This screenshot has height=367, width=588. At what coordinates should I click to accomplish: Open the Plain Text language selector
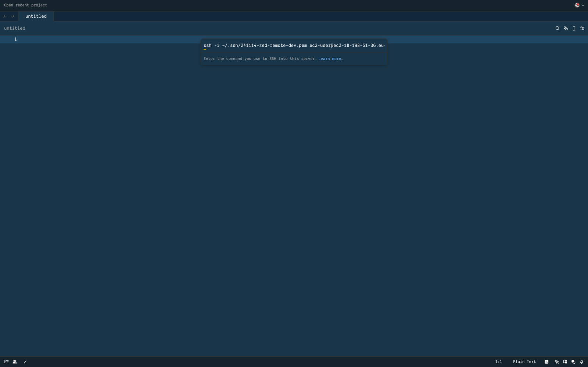pyautogui.click(x=524, y=361)
